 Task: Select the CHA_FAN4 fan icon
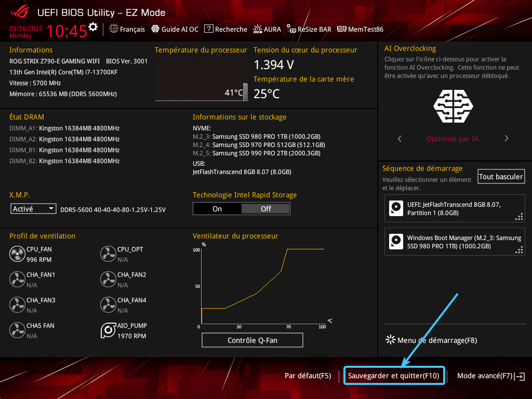108,304
